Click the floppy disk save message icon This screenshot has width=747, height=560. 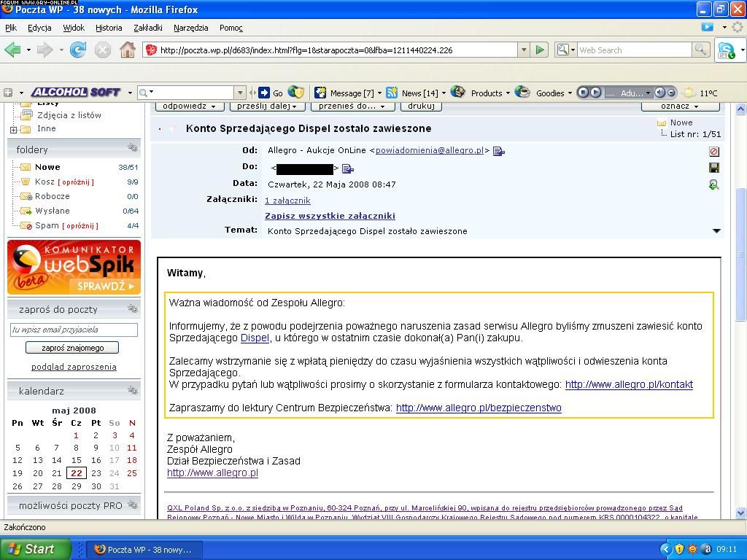pyautogui.click(x=714, y=168)
